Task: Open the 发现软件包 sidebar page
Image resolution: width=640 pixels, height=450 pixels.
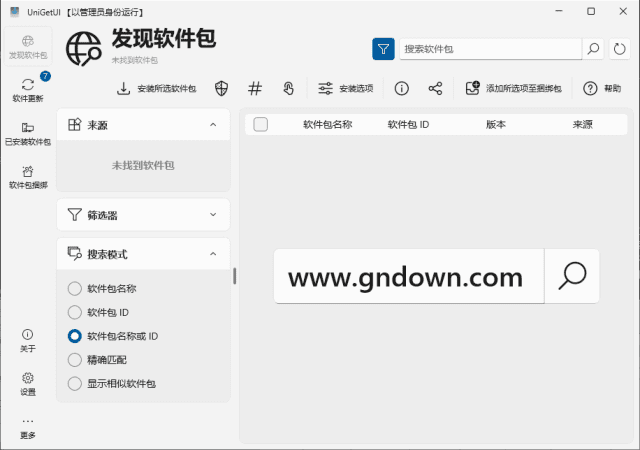Action: click(28, 47)
